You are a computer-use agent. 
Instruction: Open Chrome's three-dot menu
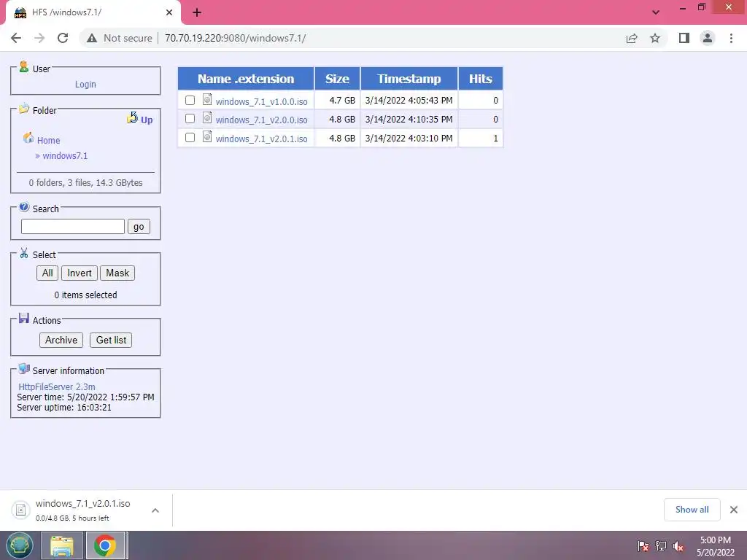731,38
